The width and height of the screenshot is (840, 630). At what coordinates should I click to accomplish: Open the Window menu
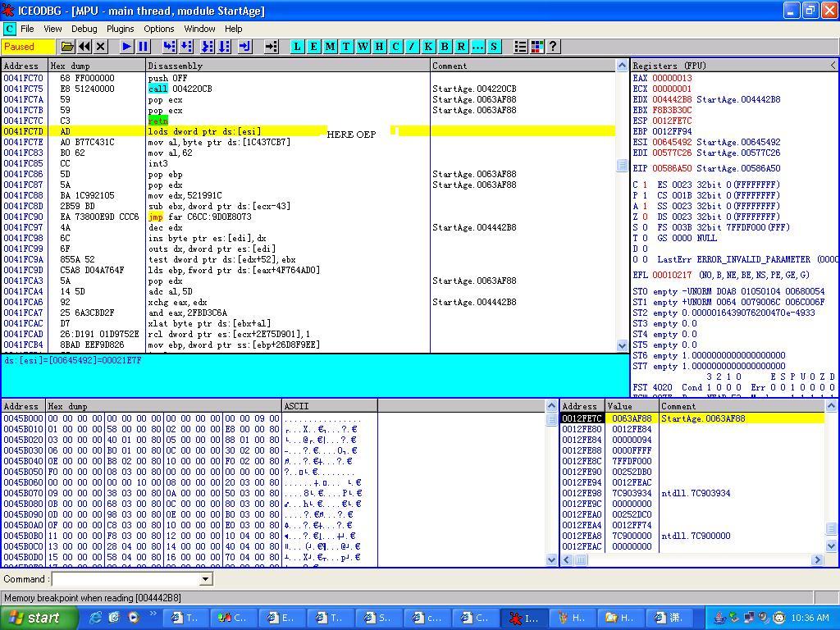[200, 29]
